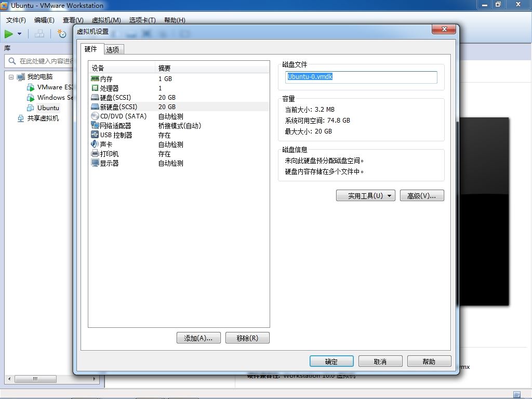
Task: Click the My Computer icon in library tree
Action: click(x=21, y=77)
